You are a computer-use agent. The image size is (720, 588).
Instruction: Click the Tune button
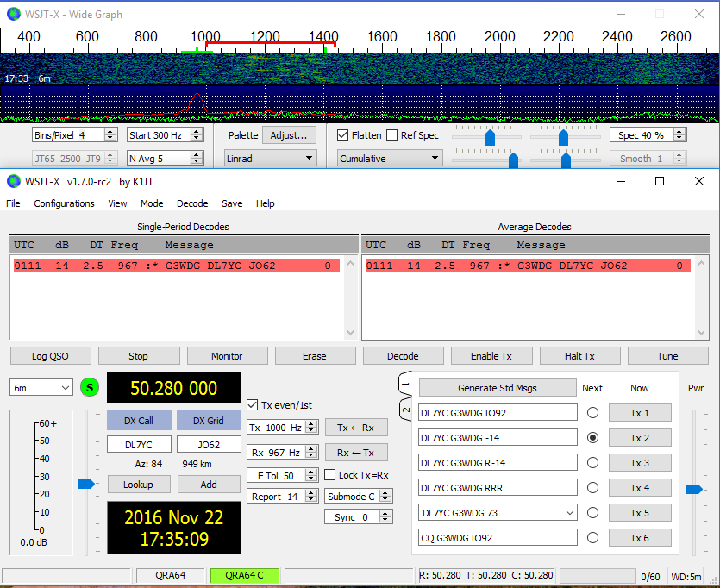(667, 356)
